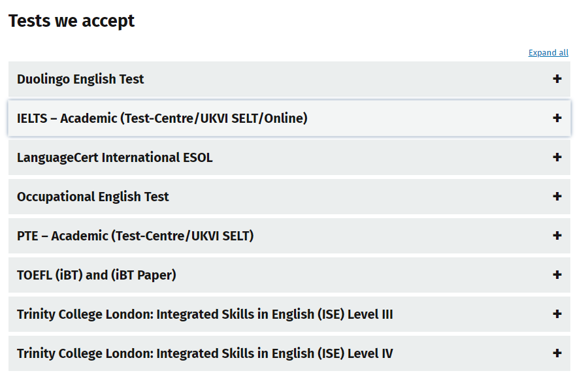588x388 pixels.
Task: Click the plus icon on the IELTS Academic row
Action: click(557, 118)
